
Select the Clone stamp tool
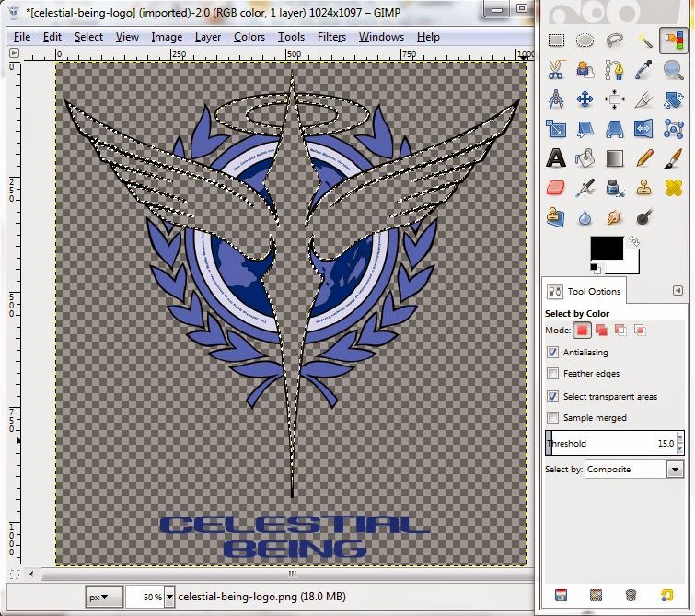point(644,188)
